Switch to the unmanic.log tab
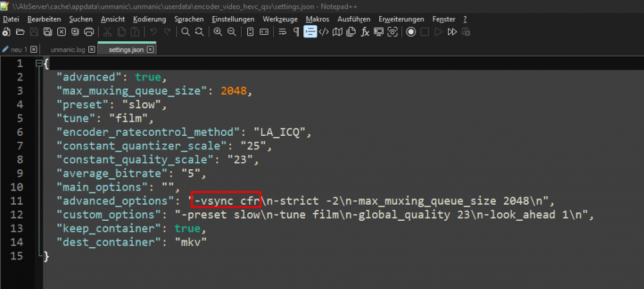The image size is (644, 289). click(x=68, y=50)
